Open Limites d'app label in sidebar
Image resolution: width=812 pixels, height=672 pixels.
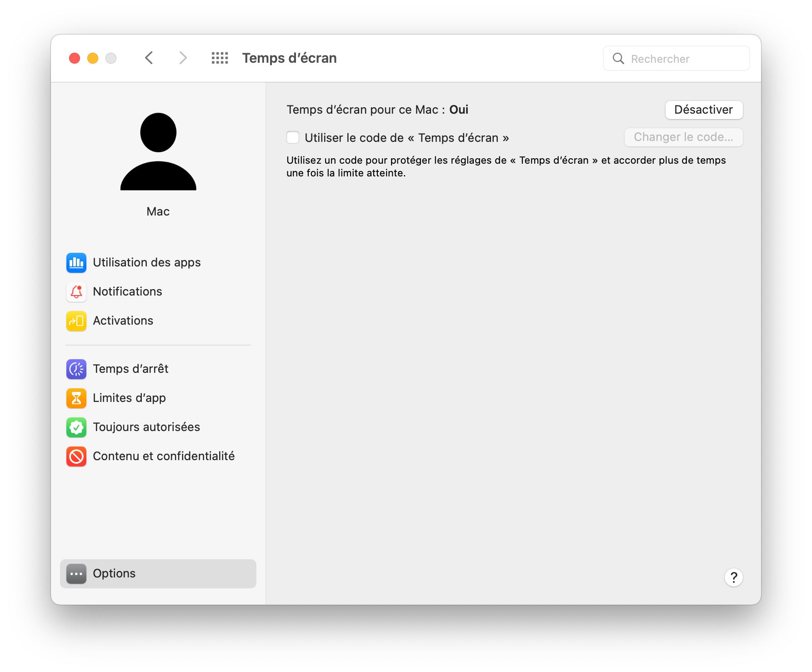130,398
